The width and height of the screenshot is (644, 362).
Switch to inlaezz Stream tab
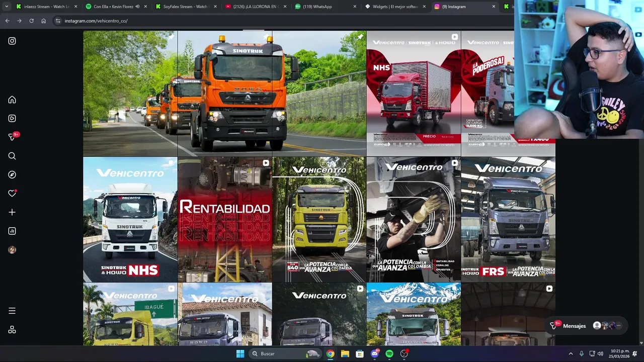(46, 7)
